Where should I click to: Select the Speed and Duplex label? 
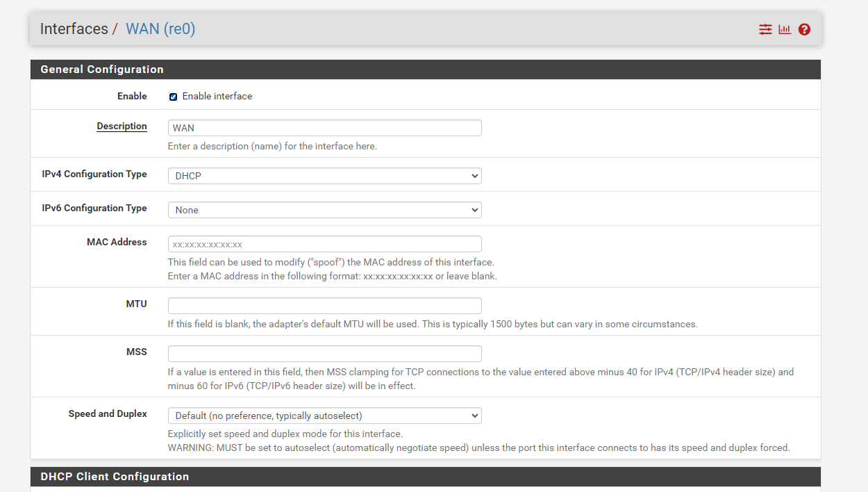tap(108, 413)
